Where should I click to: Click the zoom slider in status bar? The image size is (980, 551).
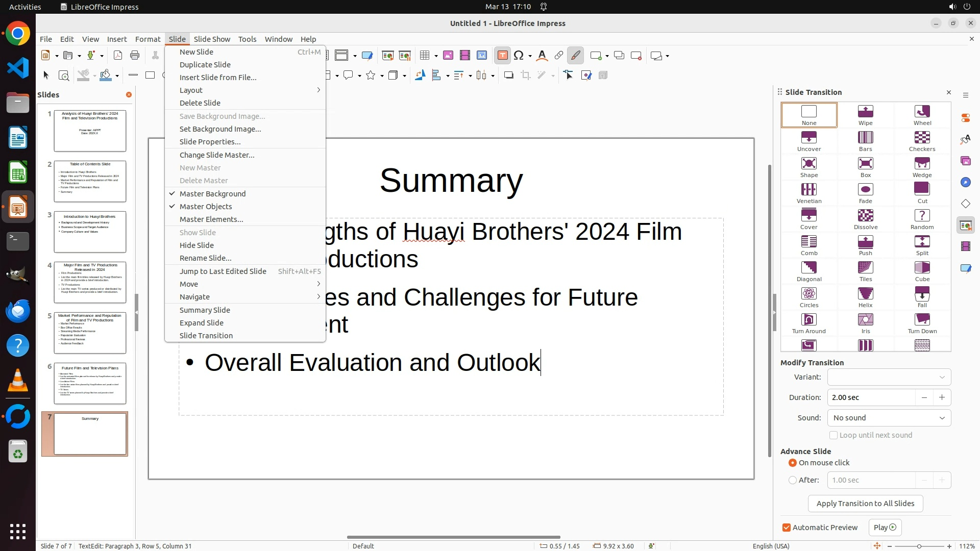(919, 546)
